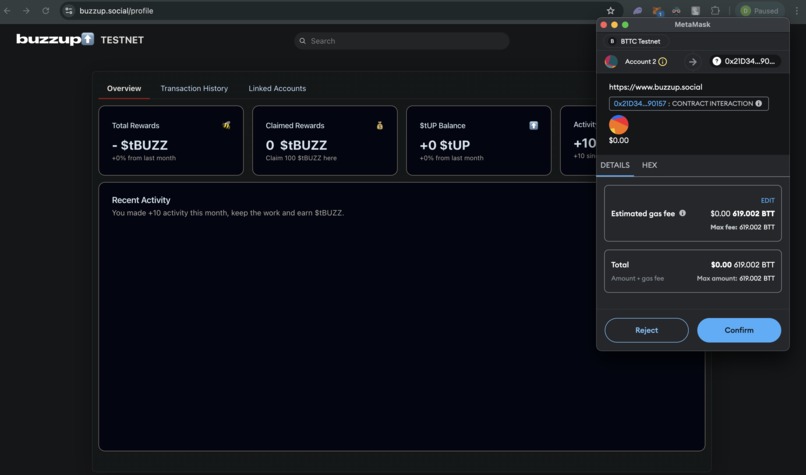Click the buzzup logo
The height and width of the screenshot is (475, 806).
click(55, 39)
